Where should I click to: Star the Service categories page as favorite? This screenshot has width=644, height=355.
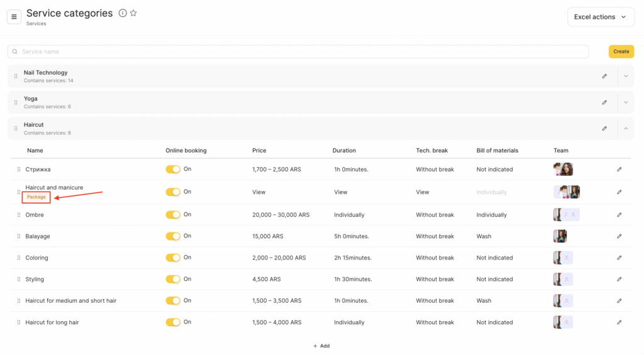coord(133,13)
